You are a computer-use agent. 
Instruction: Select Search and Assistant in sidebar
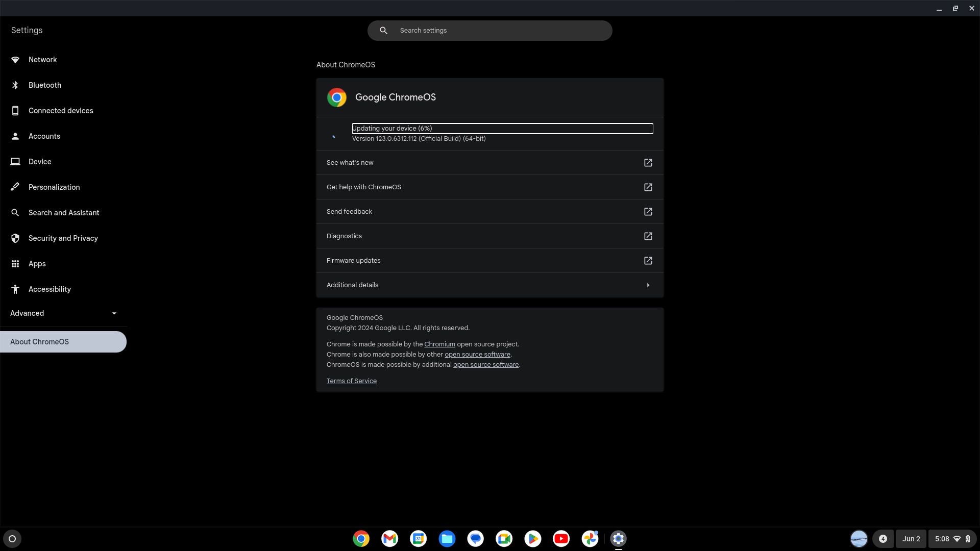point(63,213)
